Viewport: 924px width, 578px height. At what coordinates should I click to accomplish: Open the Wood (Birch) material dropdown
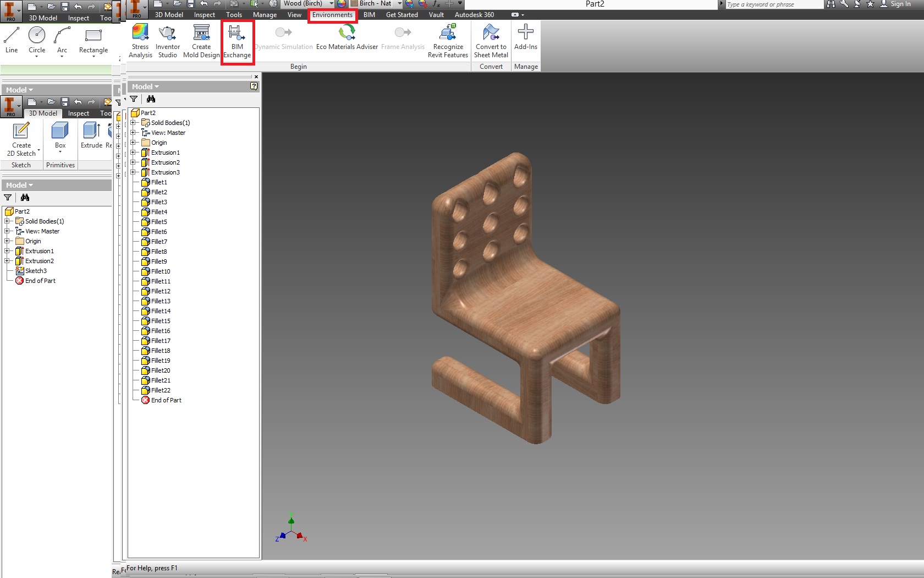coord(331,4)
